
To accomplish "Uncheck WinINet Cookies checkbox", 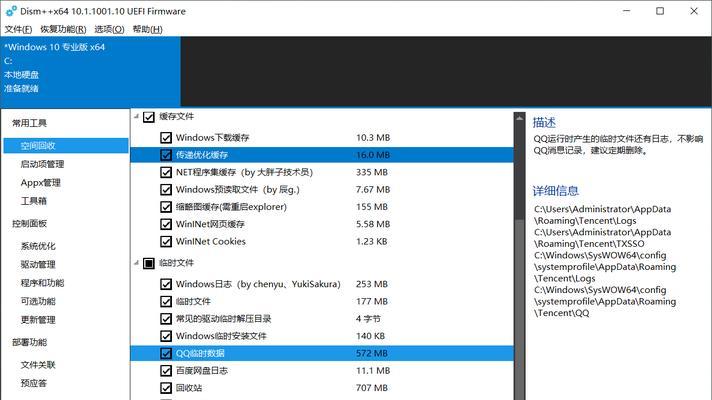I will click(166, 242).
